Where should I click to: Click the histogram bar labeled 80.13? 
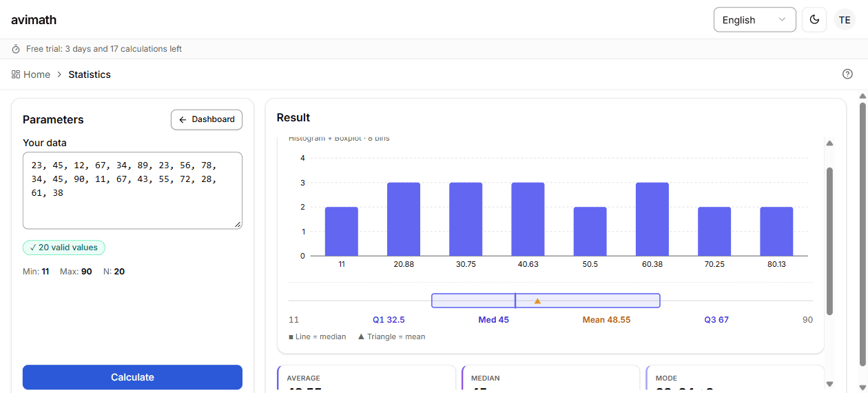tap(776, 231)
